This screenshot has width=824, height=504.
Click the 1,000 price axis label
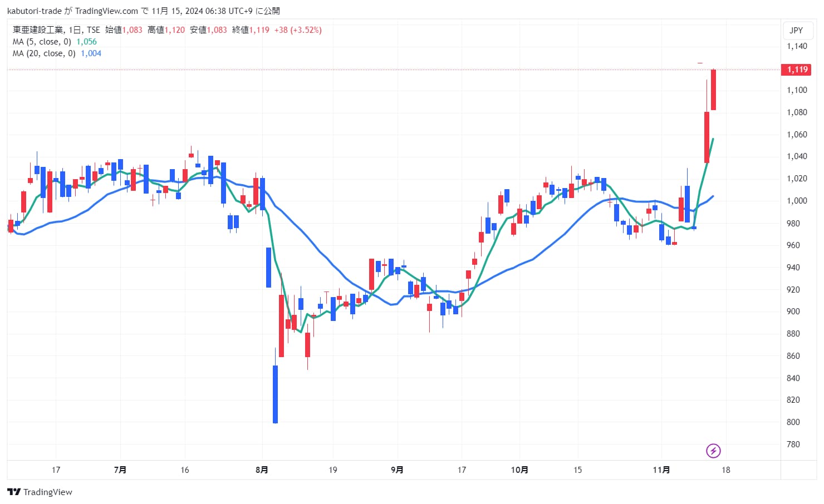pos(797,201)
